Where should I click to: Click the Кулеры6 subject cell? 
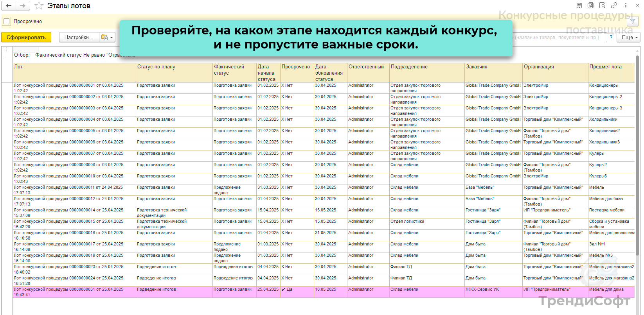point(611,179)
